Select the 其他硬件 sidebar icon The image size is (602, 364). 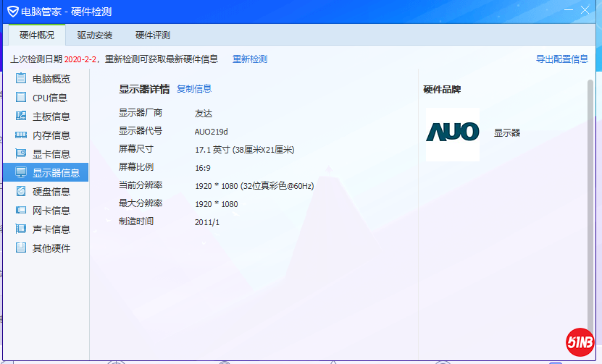[21, 247]
